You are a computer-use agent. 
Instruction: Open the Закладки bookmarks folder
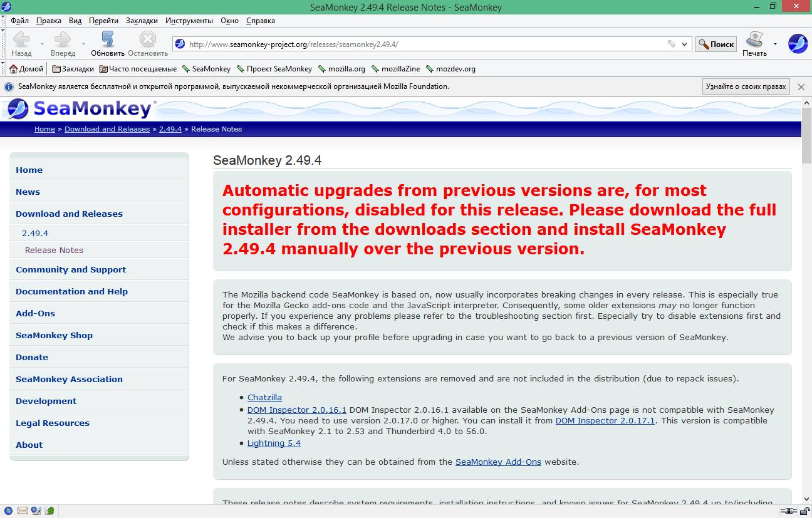[x=73, y=69]
